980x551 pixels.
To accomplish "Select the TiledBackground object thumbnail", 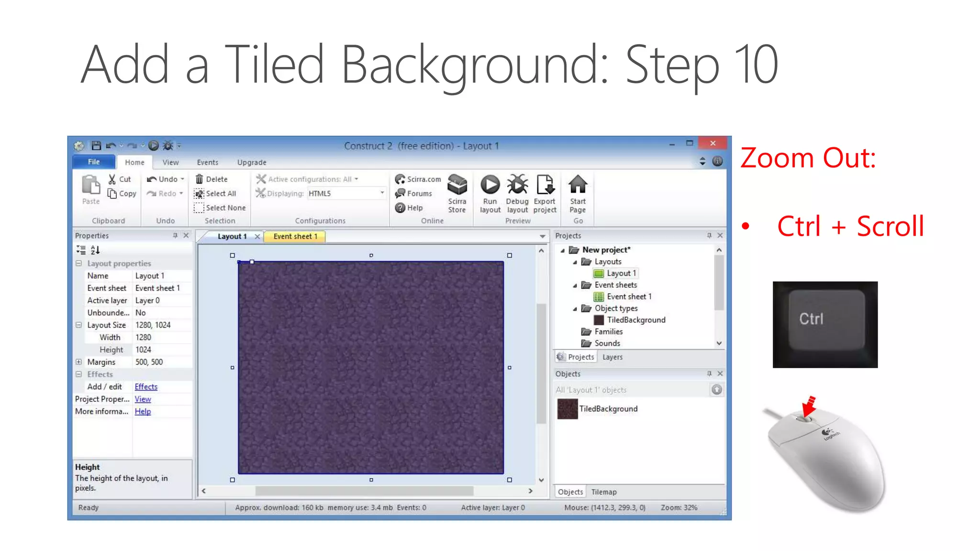I will pos(568,409).
